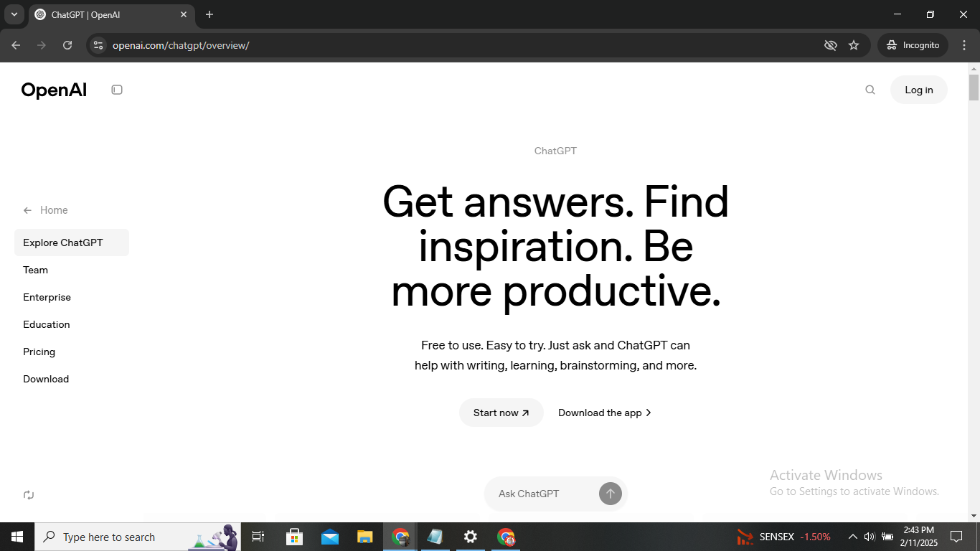Screen dimensions: 980x551
Task: Click the page vertical scrollbar thumb
Action: click(974, 87)
